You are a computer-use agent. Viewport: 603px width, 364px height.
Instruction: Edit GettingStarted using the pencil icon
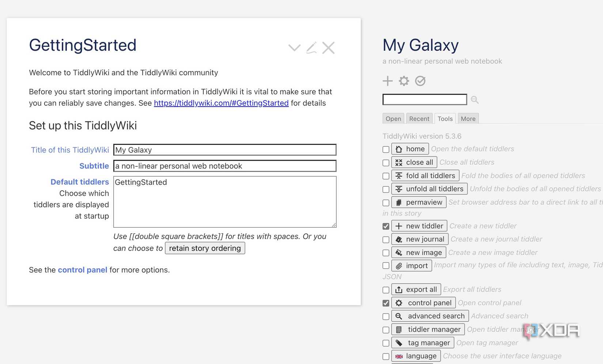pos(311,48)
